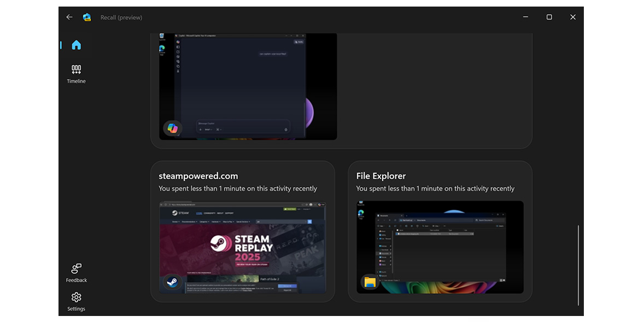Image resolution: width=644 pixels, height=322 pixels.
Task: Maximize the Recall window
Action: click(x=549, y=17)
